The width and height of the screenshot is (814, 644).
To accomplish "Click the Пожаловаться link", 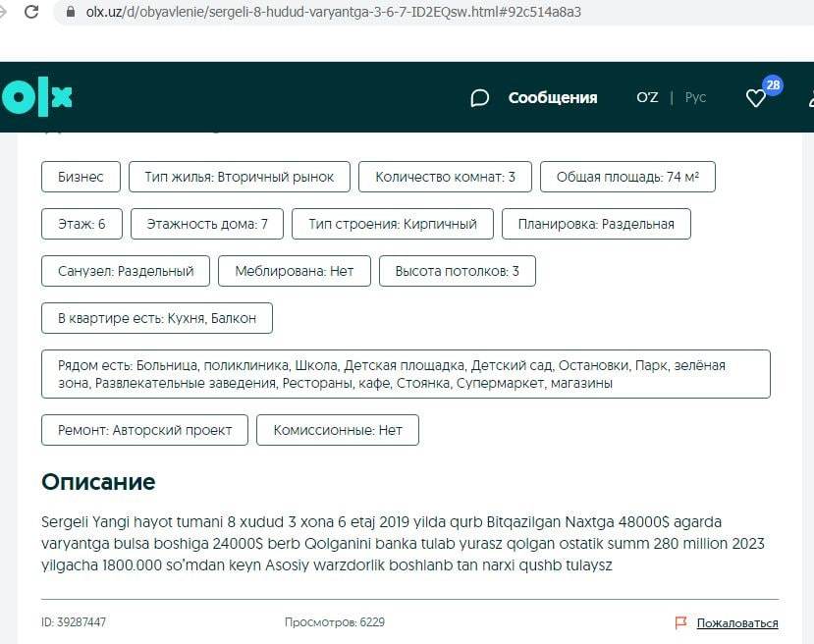I will tap(737, 623).
